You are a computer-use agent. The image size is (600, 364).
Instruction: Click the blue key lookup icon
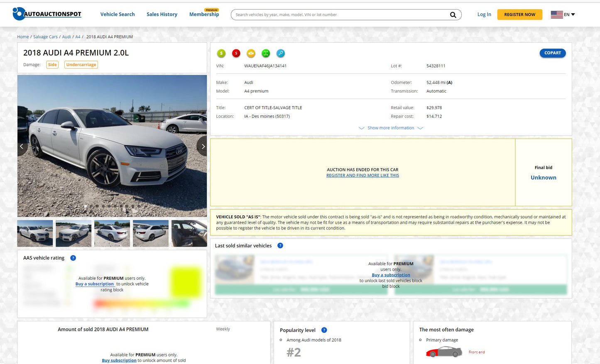281,53
